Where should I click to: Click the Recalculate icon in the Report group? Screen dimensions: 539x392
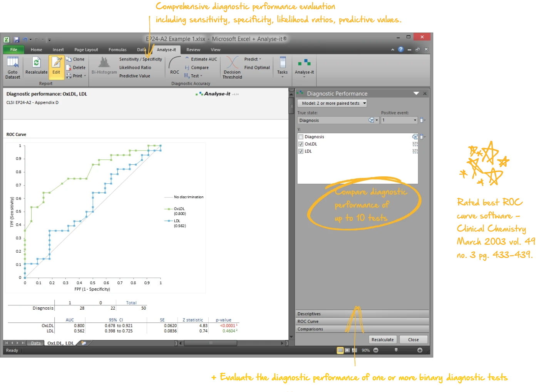(x=36, y=65)
